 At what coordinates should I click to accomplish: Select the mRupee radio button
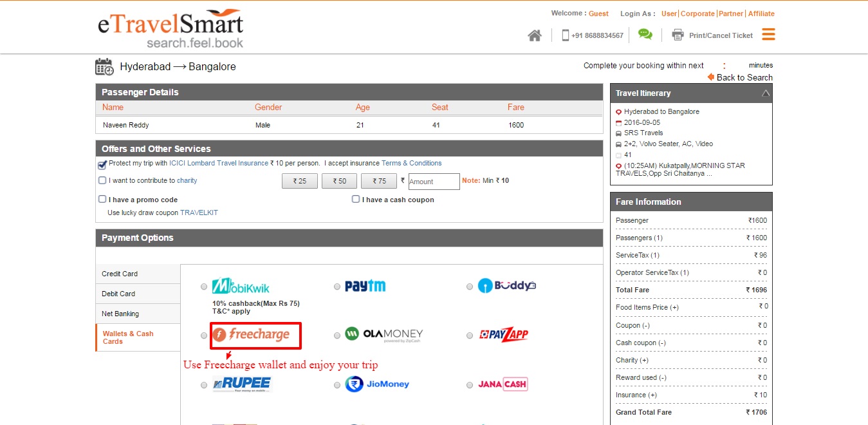click(x=204, y=385)
